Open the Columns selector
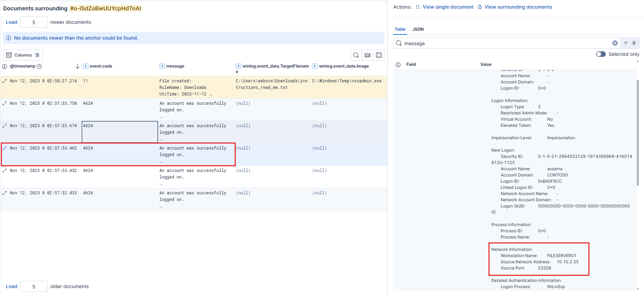The width and height of the screenshot is (644, 296). point(23,55)
